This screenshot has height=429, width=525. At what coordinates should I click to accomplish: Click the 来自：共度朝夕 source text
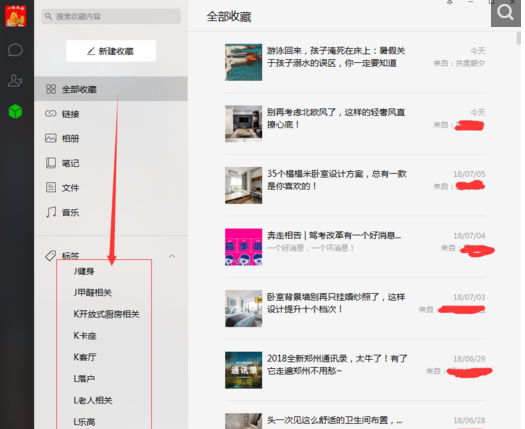coord(459,63)
